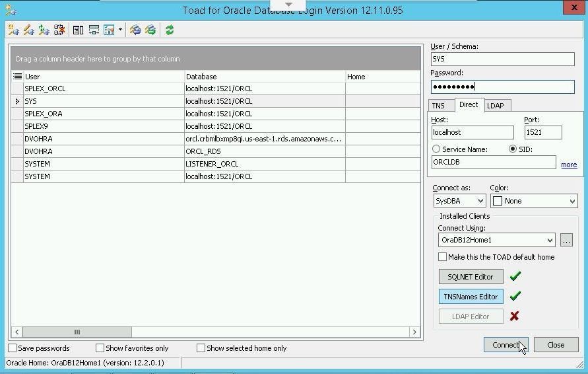
Task: Sort by the Database column header
Action: tap(265, 77)
